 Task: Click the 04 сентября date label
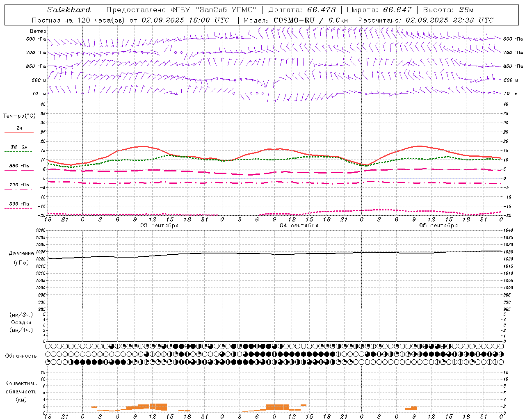click(299, 225)
